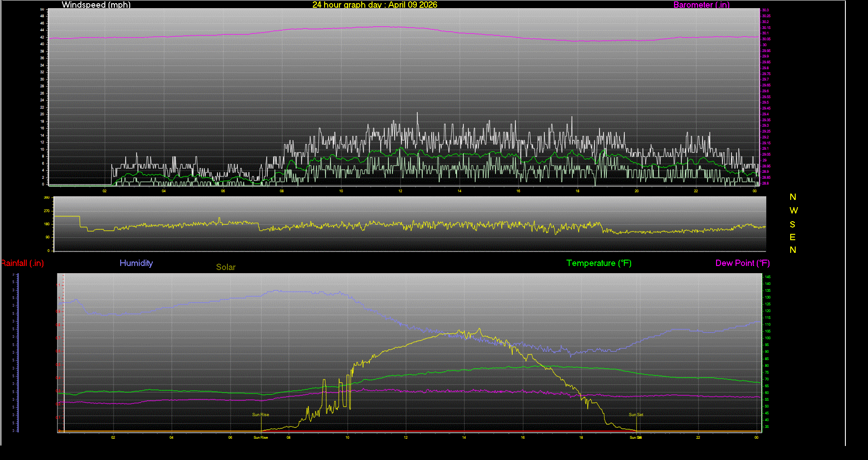Select the Barometer (.in) legend label
This screenshot has width=868, height=460.
[701, 5]
